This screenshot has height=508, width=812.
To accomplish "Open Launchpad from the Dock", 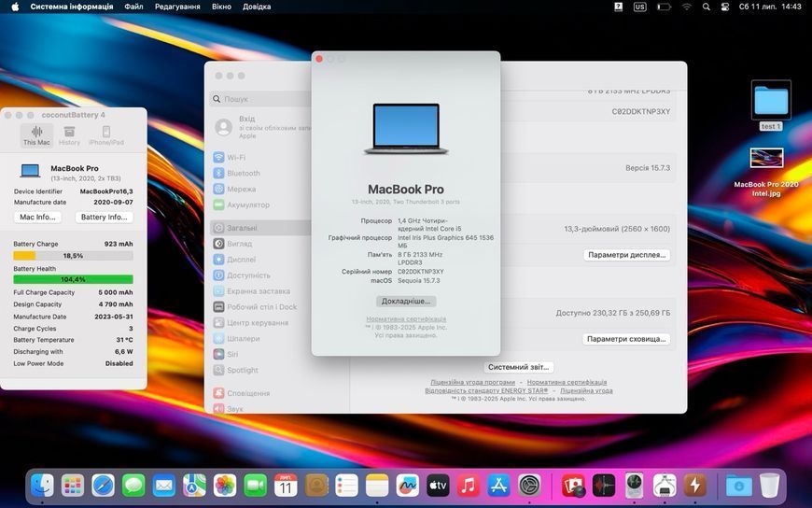I will click(73, 487).
